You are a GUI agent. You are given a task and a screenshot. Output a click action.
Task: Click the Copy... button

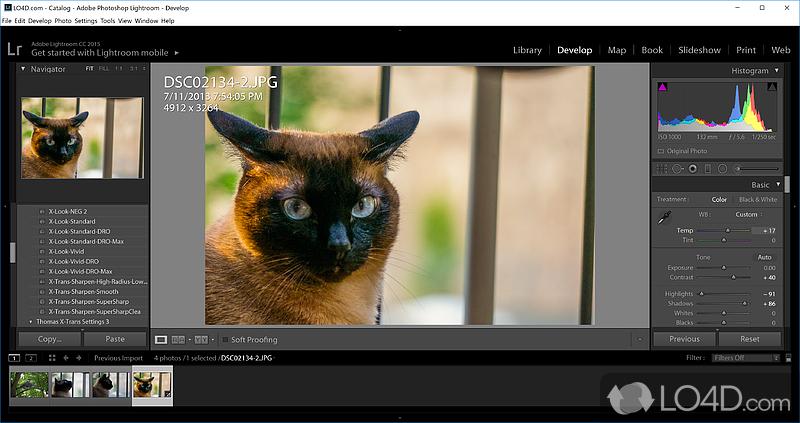(x=49, y=339)
